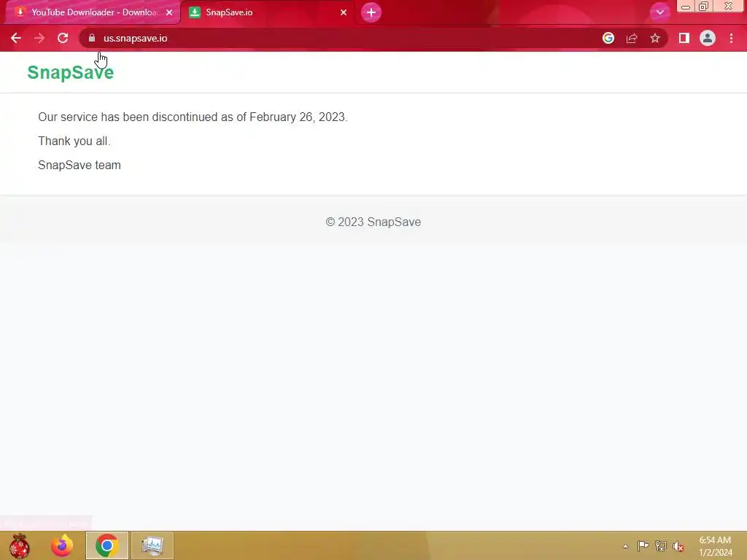Close the Chrome window

(729, 7)
